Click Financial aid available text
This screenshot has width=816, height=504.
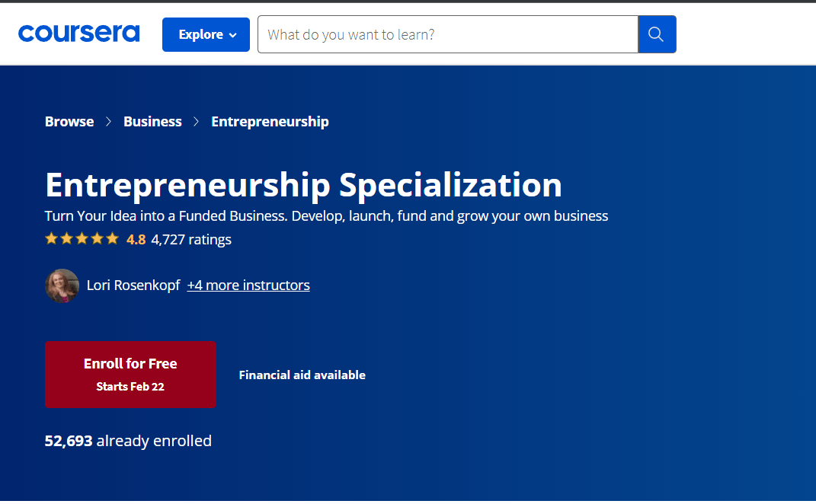[302, 375]
